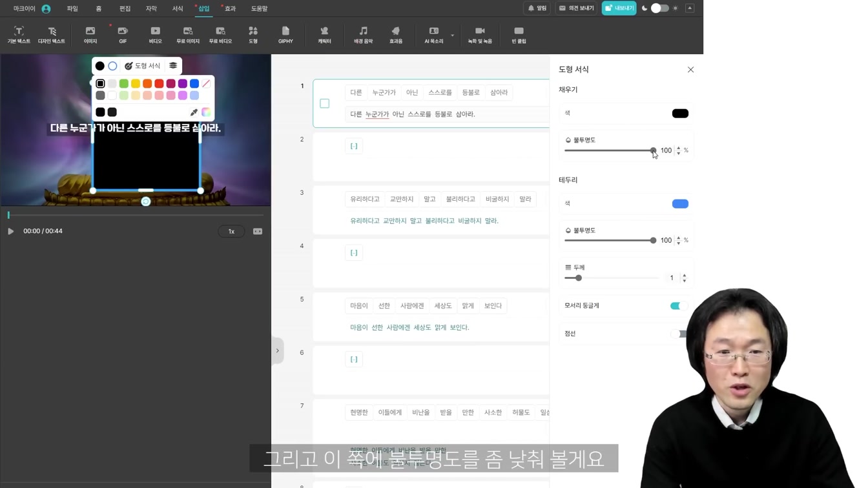This screenshot has width=868, height=488.
Task: Click the 내보내기 export button
Action: point(619,8)
